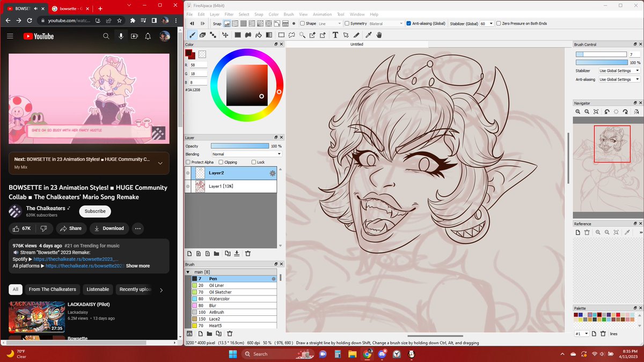The image size is (644, 362).
Task: Add a layer folder in Layer panel
Action: [x=216, y=254]
